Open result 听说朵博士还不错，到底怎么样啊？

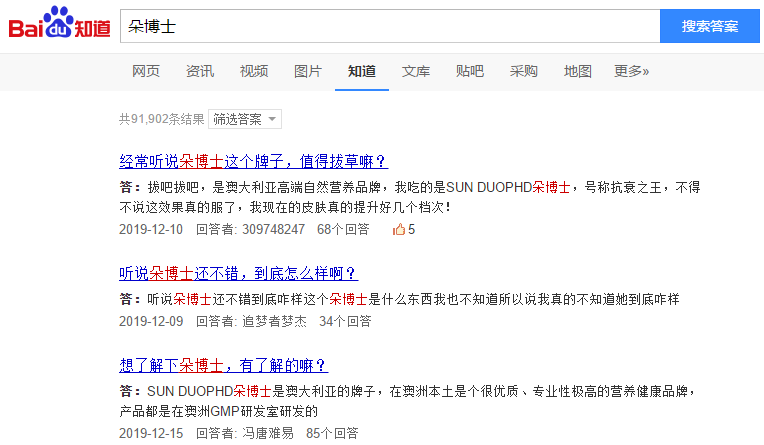239,273
